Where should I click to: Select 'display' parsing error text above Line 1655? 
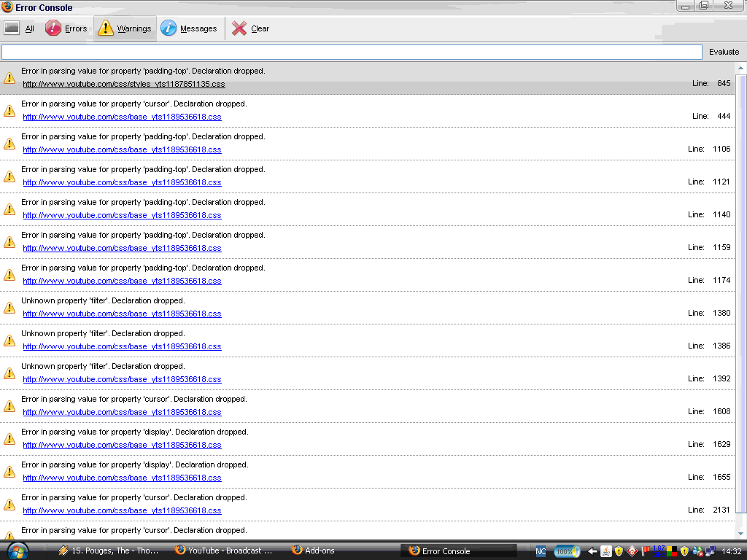coord(135,464)
